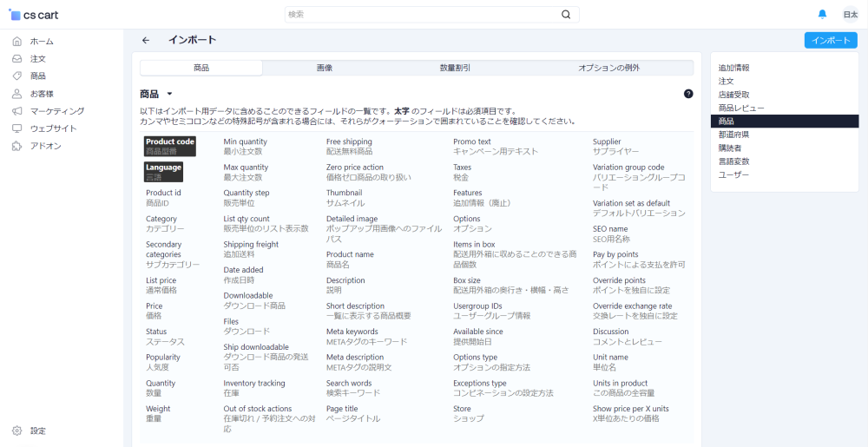Screen dimensions: 868x447
Task: Click the add-ons puzzle icon
Action: click(17, 146)
